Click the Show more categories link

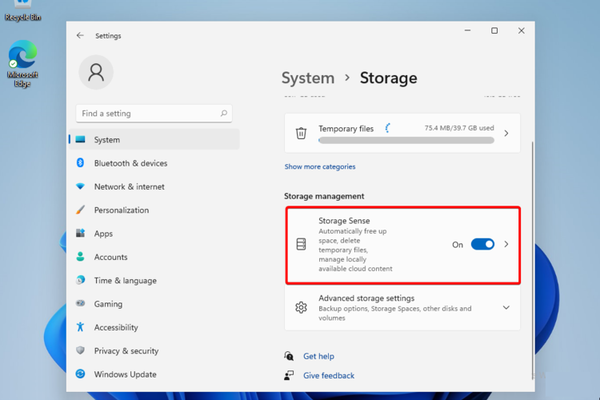320,167
